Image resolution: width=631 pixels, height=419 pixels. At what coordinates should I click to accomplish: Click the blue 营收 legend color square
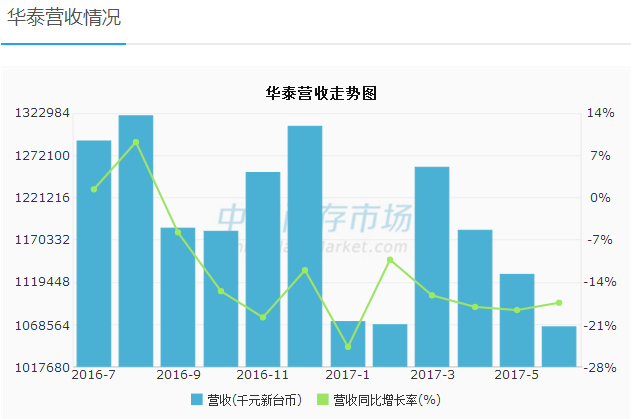[196, 399]
